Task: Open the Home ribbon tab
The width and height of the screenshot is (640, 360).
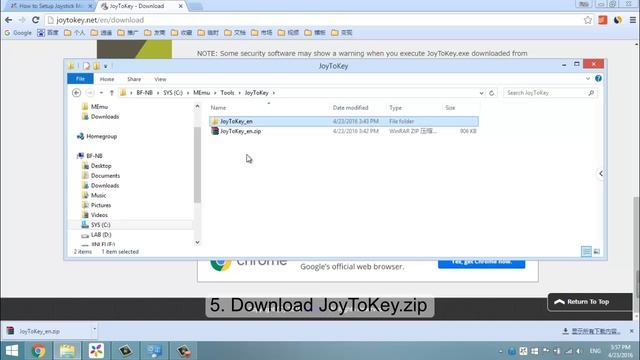Action: click(x=107, y=79)
